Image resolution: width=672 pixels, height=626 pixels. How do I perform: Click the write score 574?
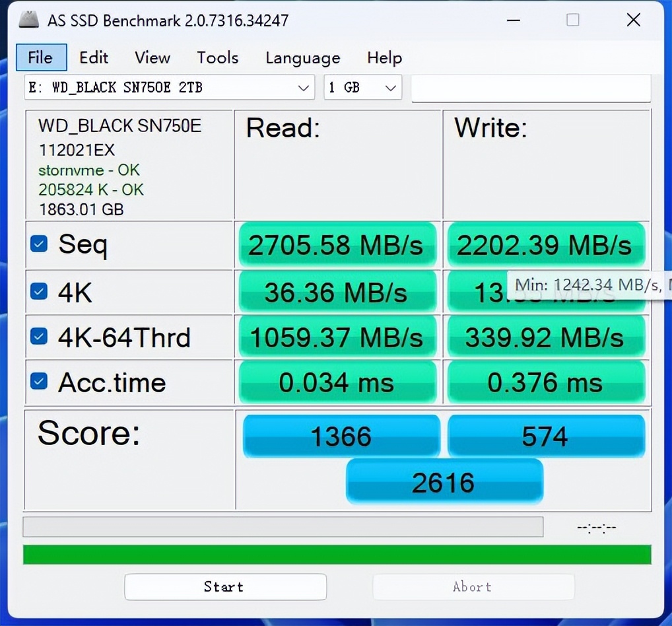coord(546,436)
